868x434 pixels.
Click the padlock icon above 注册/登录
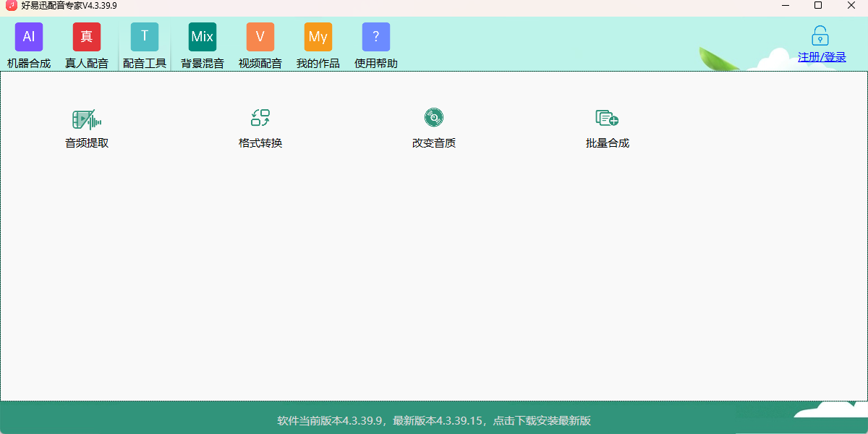pos(820,36)
